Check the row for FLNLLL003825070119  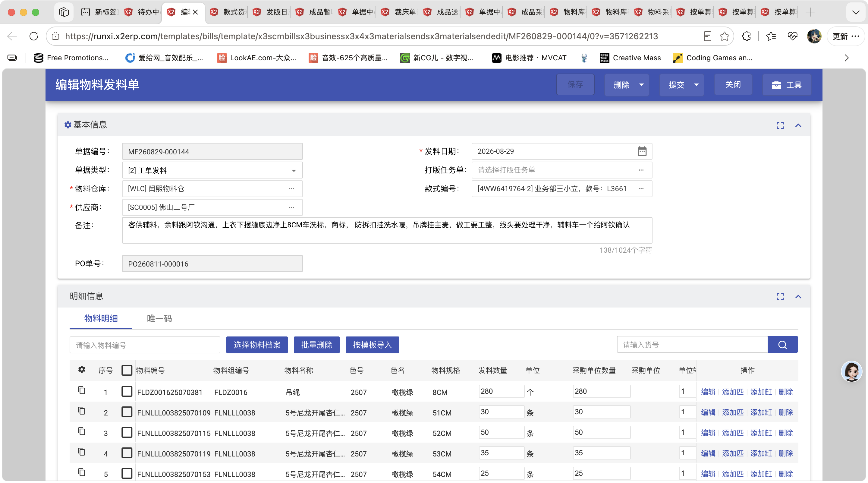point(127,453)
